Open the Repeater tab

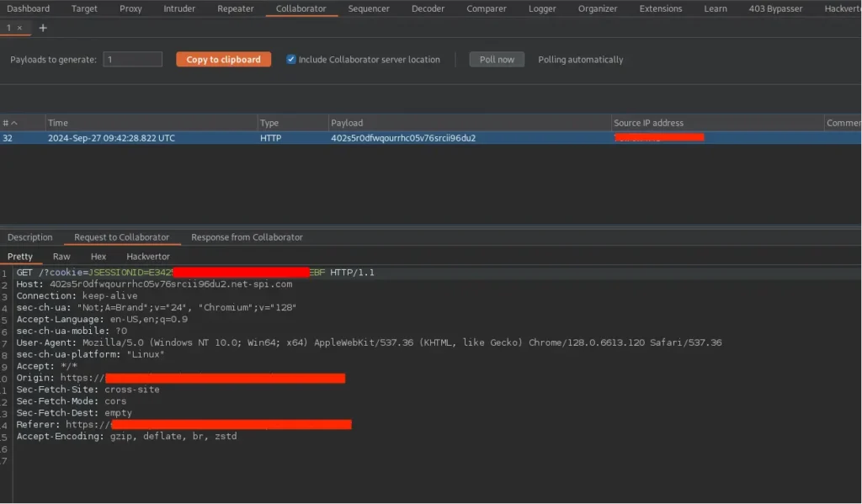coord(236,8)
